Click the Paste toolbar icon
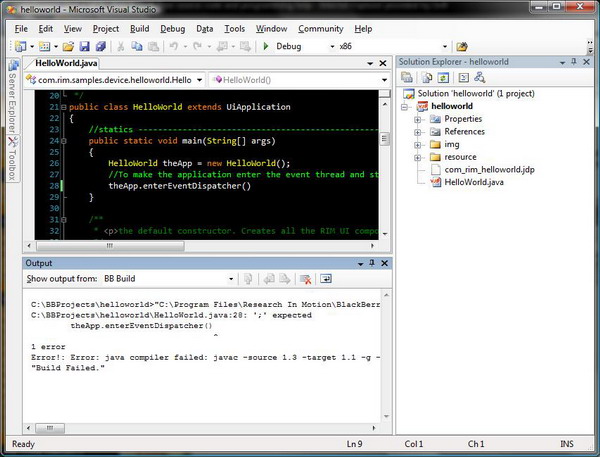The image size is (600, 457). pos(153,47)
